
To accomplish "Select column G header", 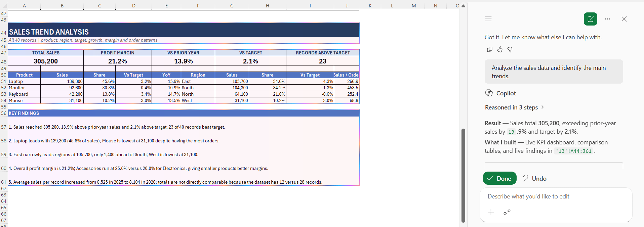I will click(x=232, y=5).
